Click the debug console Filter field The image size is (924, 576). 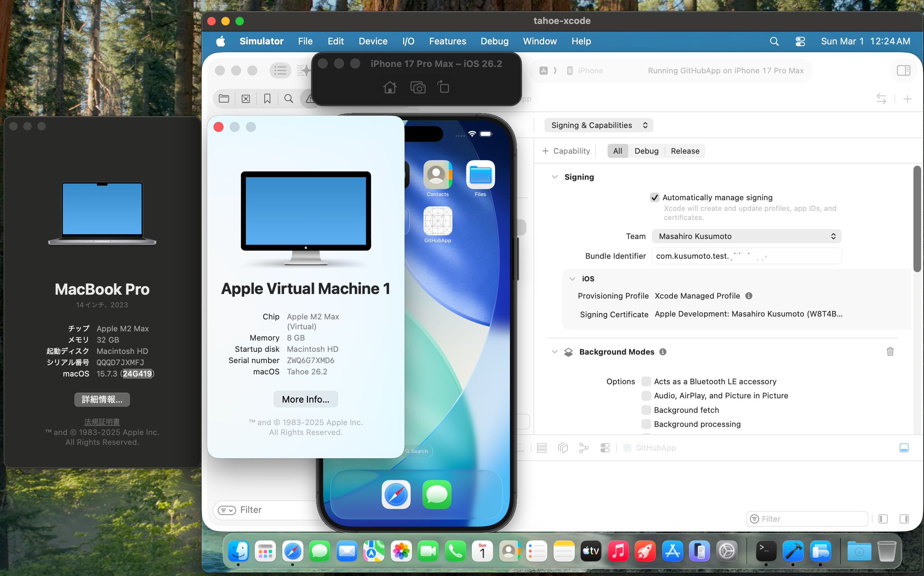807,519
